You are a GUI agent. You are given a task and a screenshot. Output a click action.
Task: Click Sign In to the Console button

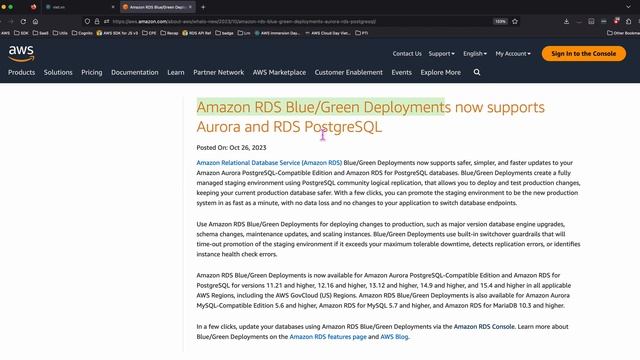pyautogui.click(x=584, y=53)
